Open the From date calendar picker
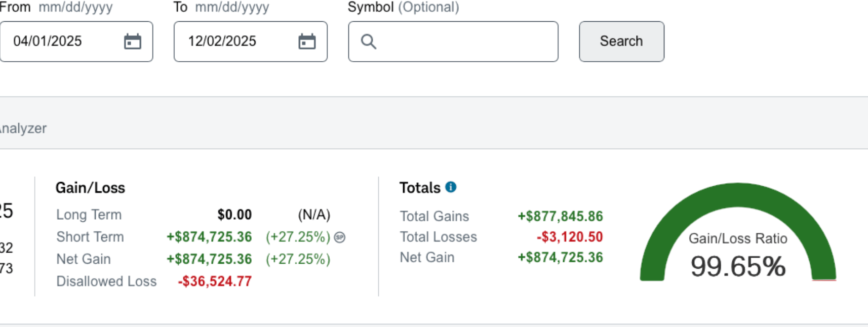Screen dimensions: 868x327 coord(132,42)
